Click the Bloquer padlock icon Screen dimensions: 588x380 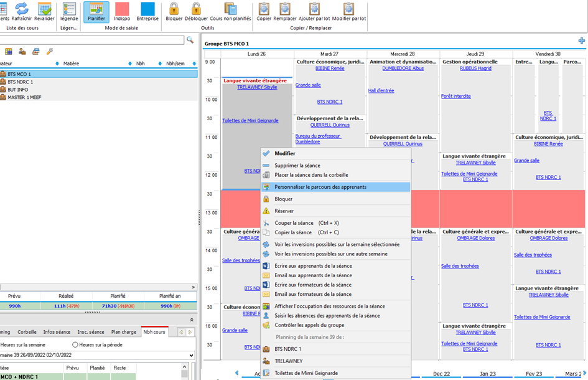[x=174, y=8]
